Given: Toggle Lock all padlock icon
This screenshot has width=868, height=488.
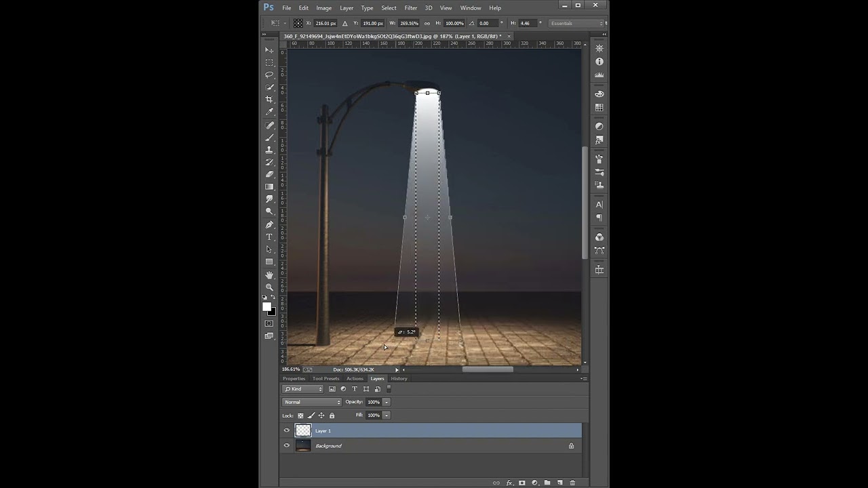Looking at the screenshot, I should 332,415.
